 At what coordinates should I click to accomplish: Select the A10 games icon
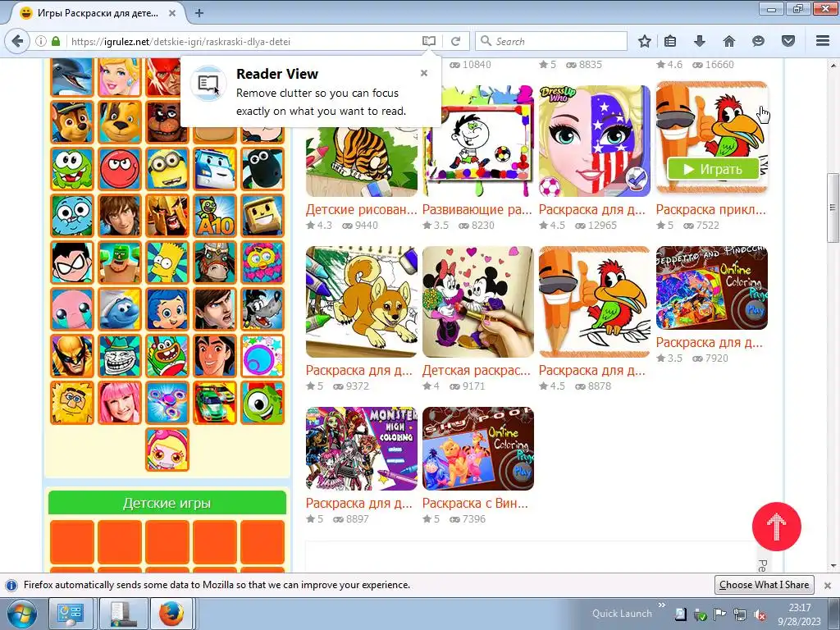click(215, 216)
